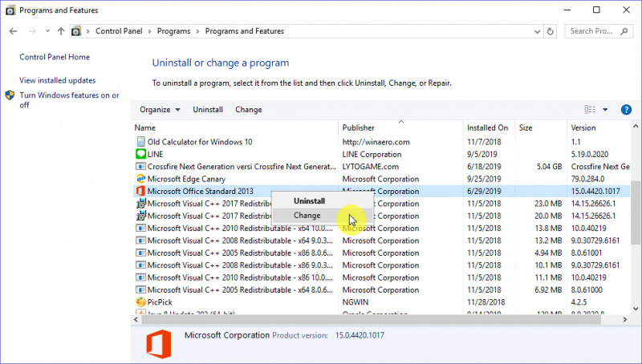This screenshot has height=364, width=642.
Task: Click the NGWIN publisher cell
Action: (x=355, y=301)
